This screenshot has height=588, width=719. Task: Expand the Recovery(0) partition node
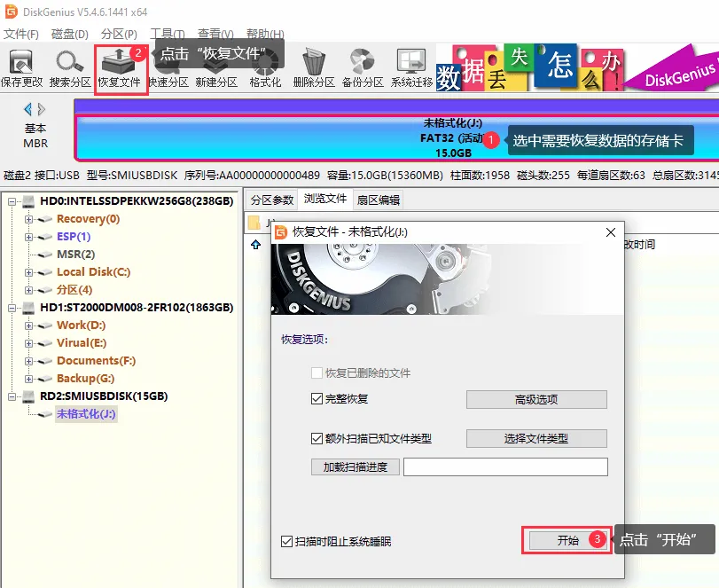coord(28,219)
